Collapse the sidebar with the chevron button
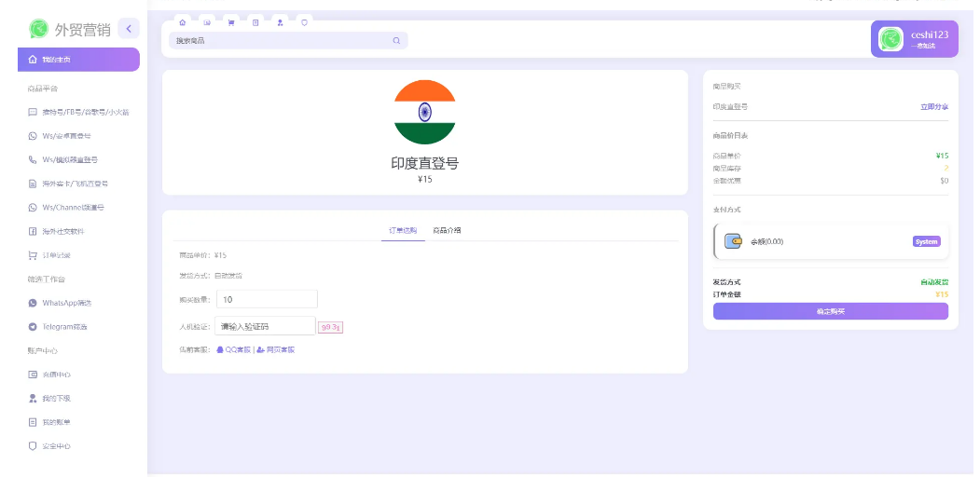 129,28
